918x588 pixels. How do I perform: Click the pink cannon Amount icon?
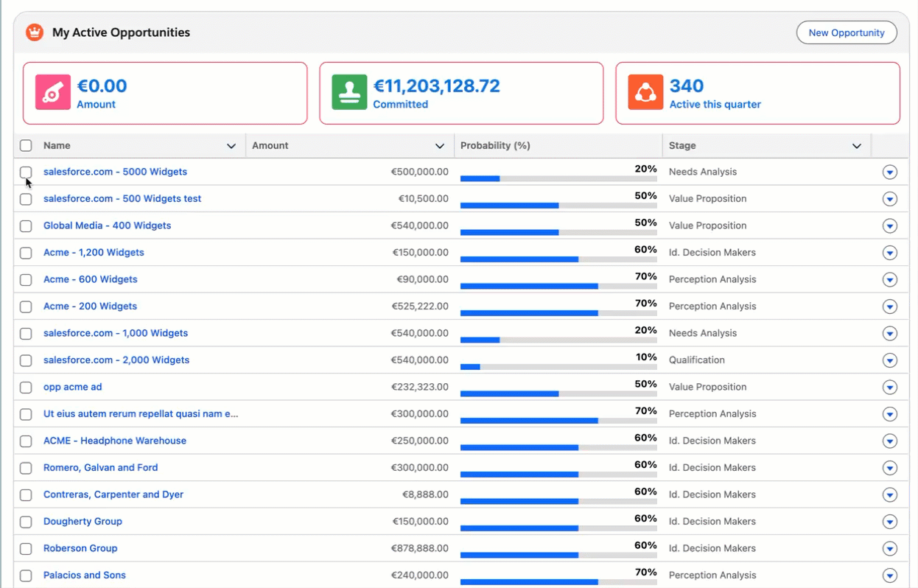click(53, 92)
